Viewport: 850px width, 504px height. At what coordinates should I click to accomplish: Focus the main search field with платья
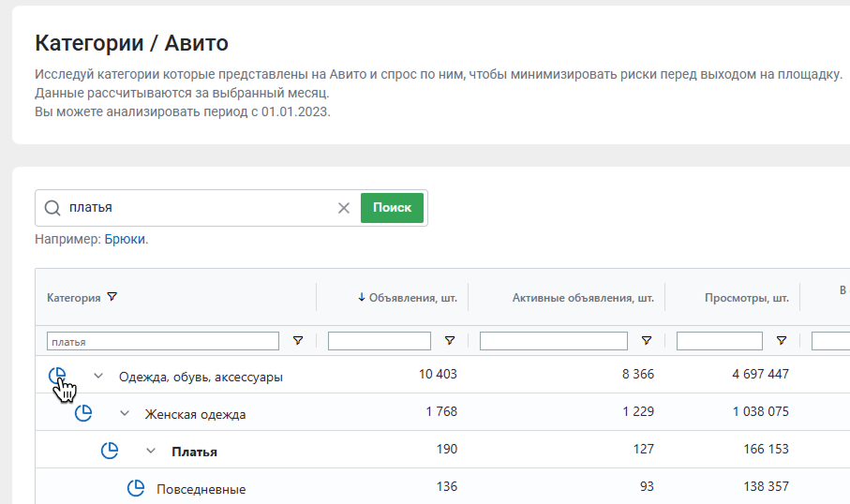click(199, 208)
